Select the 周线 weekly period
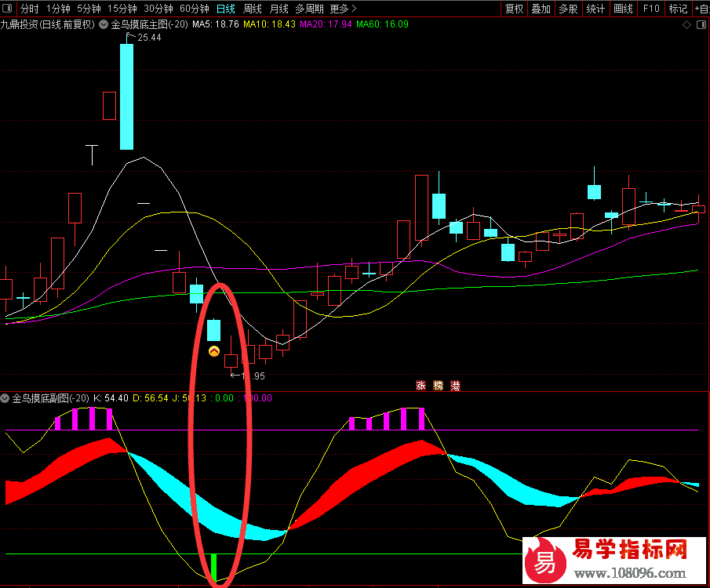The height and width of the screenshot is (588, 710). (252, 9)
